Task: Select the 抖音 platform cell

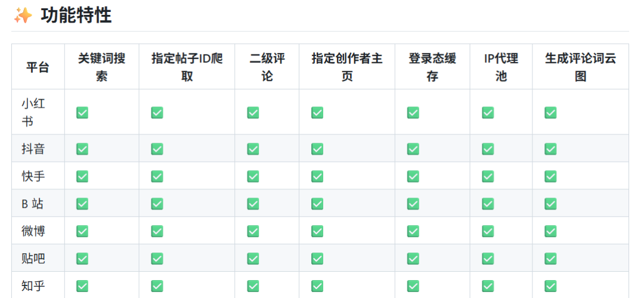Action: click(38, 148)
